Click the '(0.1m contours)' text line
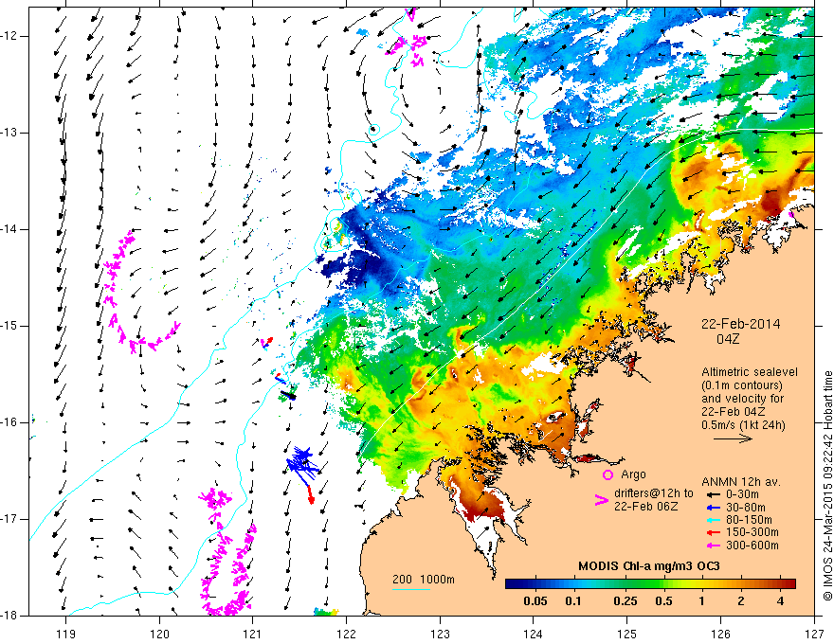The height and width of the screenshot is (644, 834). pos(741,385)
